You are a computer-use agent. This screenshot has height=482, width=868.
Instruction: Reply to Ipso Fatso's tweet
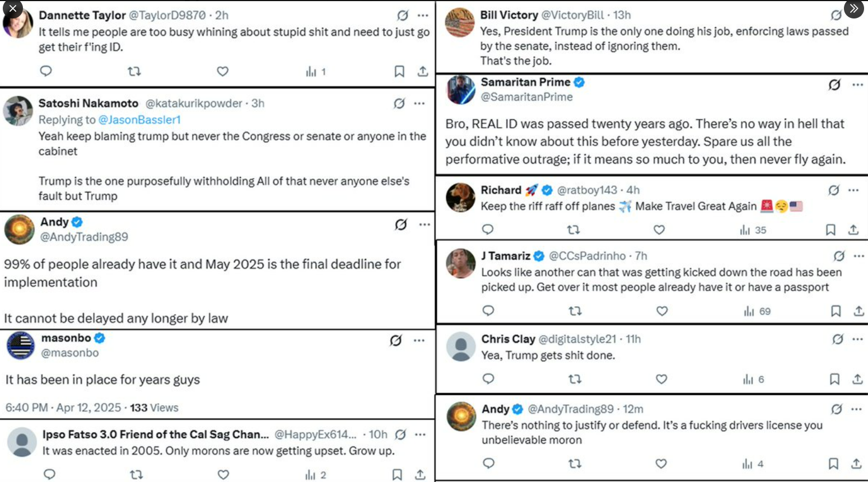tap(49, 474)
